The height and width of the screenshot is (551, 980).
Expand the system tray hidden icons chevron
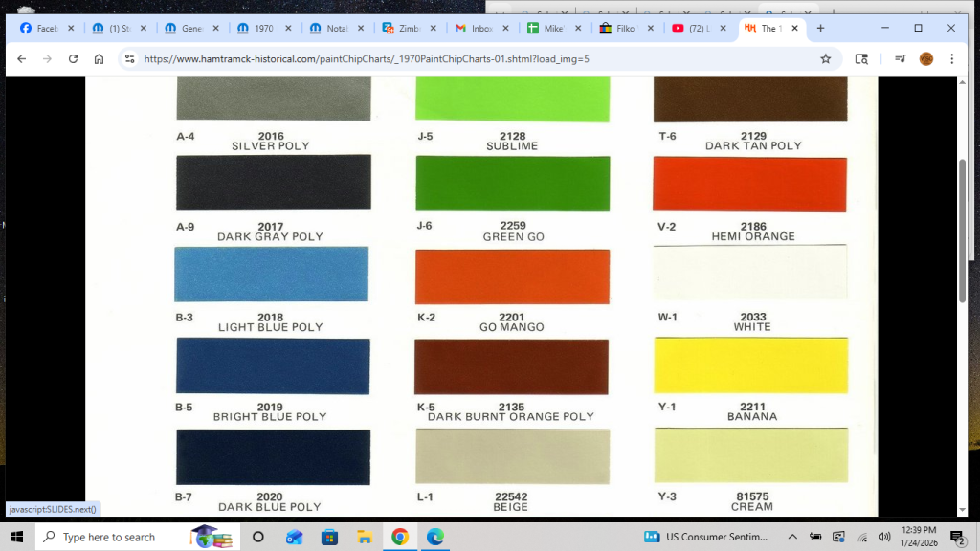click(x=792, y=537)
